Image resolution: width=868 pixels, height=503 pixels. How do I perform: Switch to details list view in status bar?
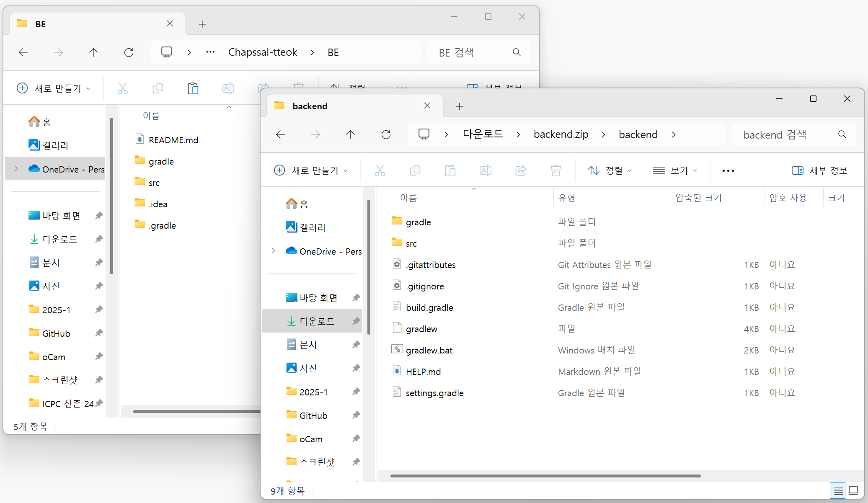(x=838, y=490)
